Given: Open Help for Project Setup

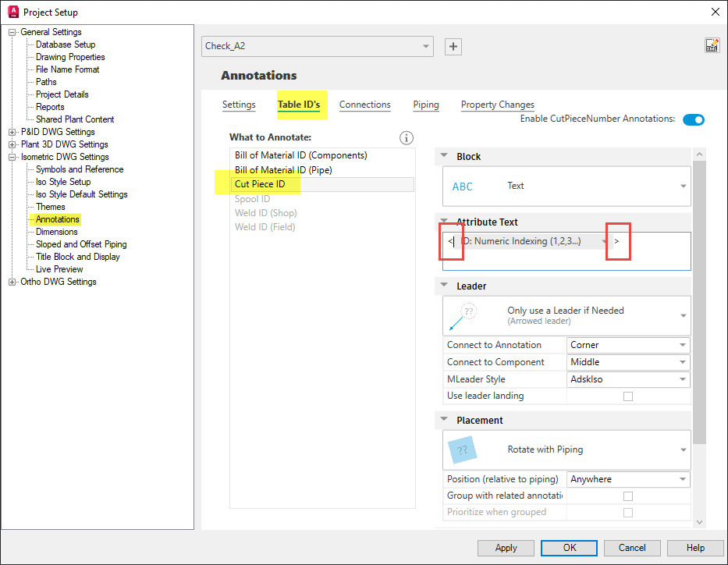Looking at the screenshot, I should (694, 548).
